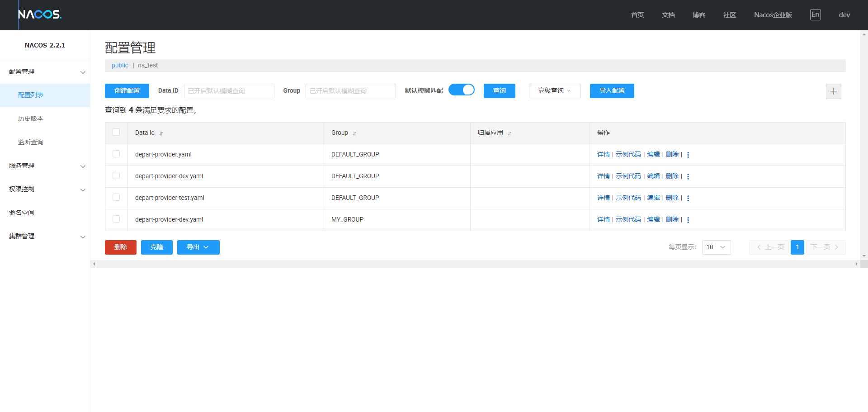Image resolution: width=868 pixels, height=412 pixels.
Task: Focus the Data ID search field
Action: tap(229, 91)
